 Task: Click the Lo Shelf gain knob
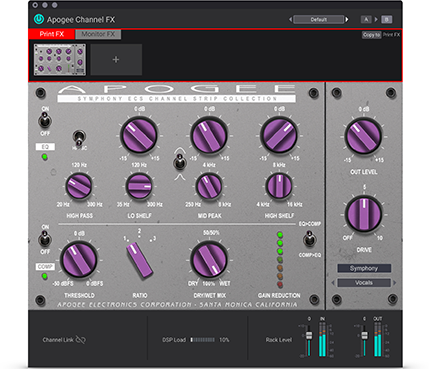pyautogui.click(x=139, y=135)
